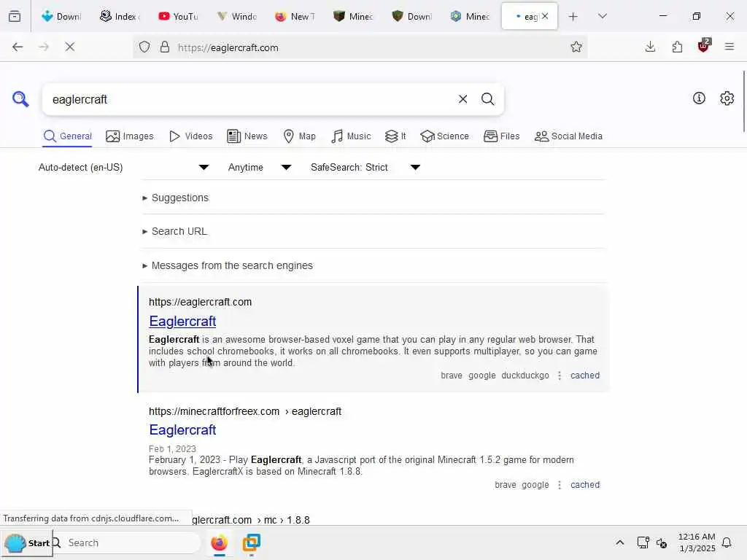Show tracking protection shield info

(x=144, y=47)
